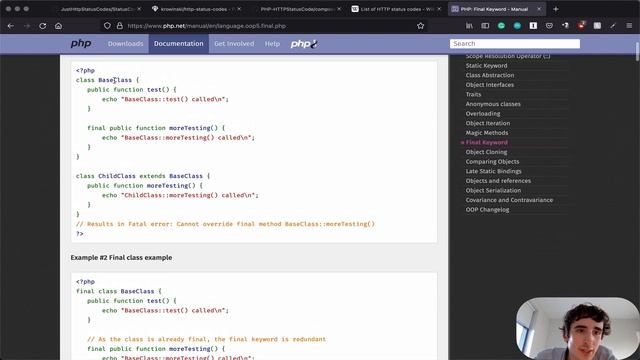640x360 pixels.
Task: Click 'class ChildClass extends BaseClass' line
Action: pyautogui.click(x=143, y=176)
